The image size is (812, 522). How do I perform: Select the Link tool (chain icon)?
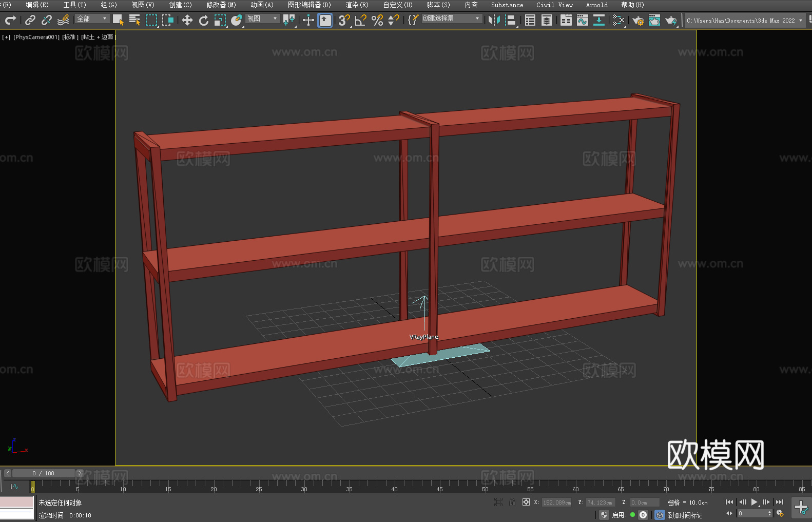(x=30, y=20)
